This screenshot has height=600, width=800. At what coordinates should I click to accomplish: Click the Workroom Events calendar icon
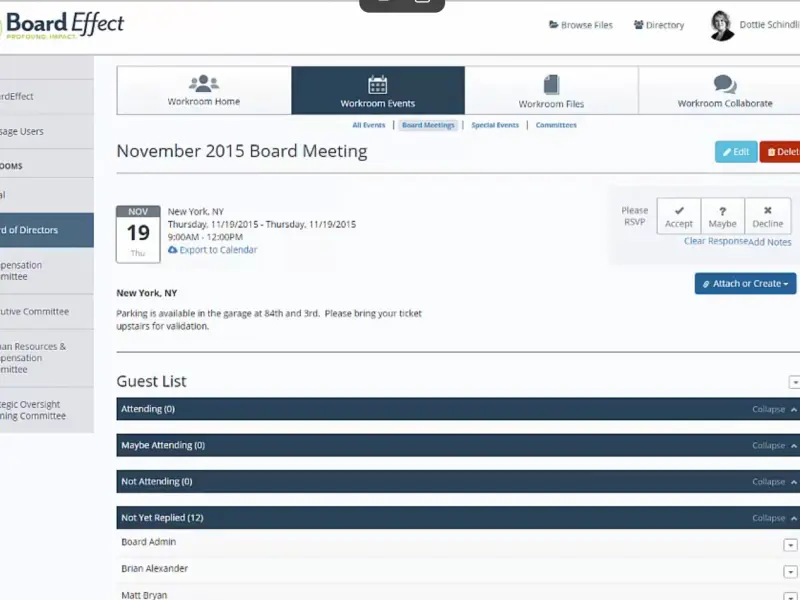(x=377, y=84)
